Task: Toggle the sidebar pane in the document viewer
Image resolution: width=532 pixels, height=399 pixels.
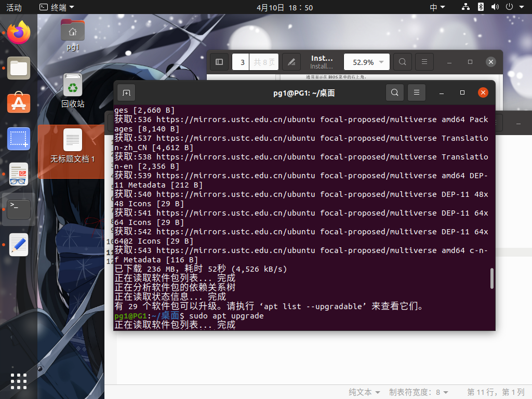Action: pos(219,61)
